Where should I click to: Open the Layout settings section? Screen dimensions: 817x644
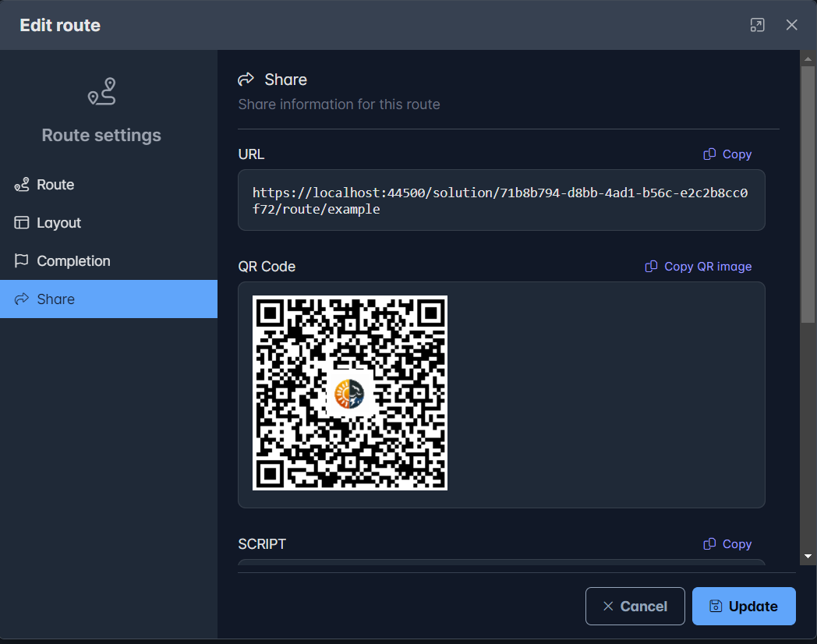point(108,222)
